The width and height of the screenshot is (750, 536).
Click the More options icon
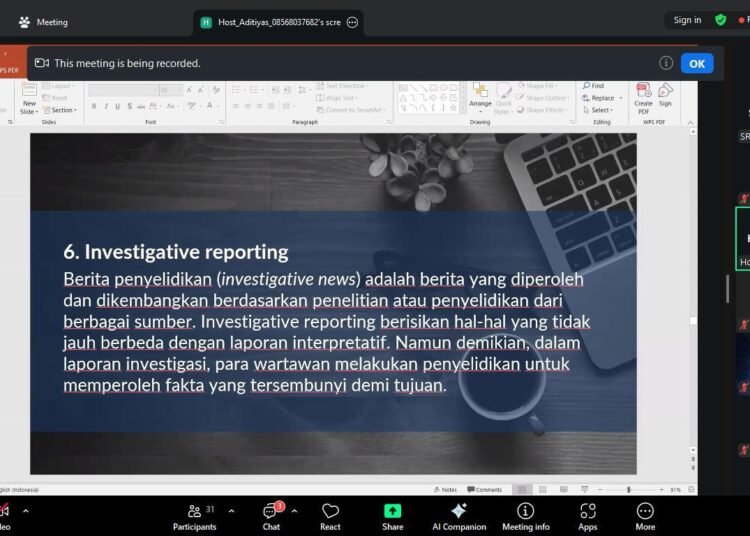(645, 516)
